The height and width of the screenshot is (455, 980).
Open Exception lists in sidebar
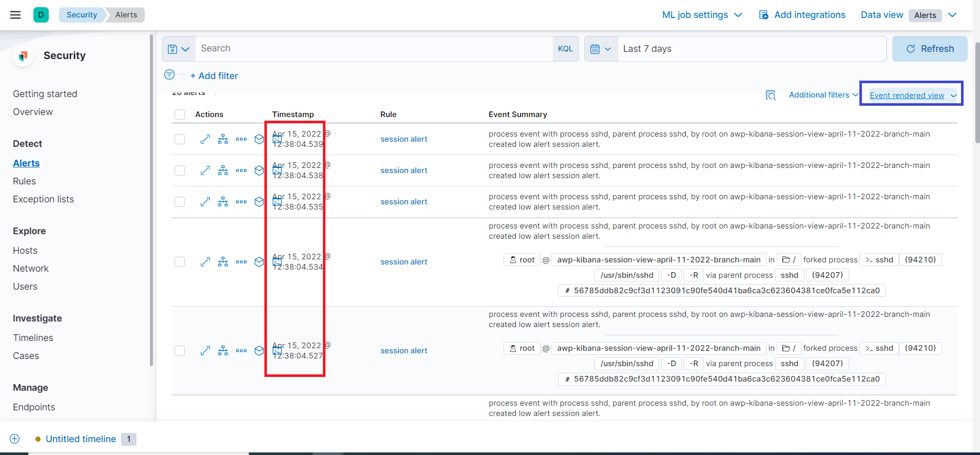point(43,199)
